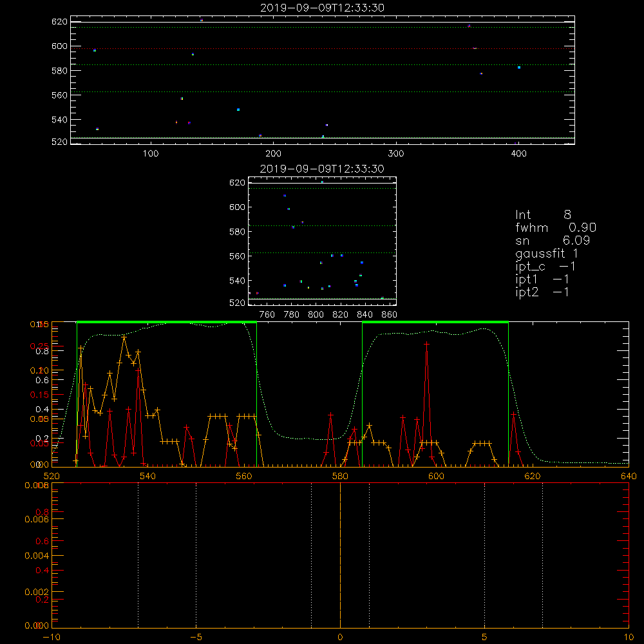Click the 600 y-axis label of top plot
Screen dimensions: 644x644
(x=59, y=46)
